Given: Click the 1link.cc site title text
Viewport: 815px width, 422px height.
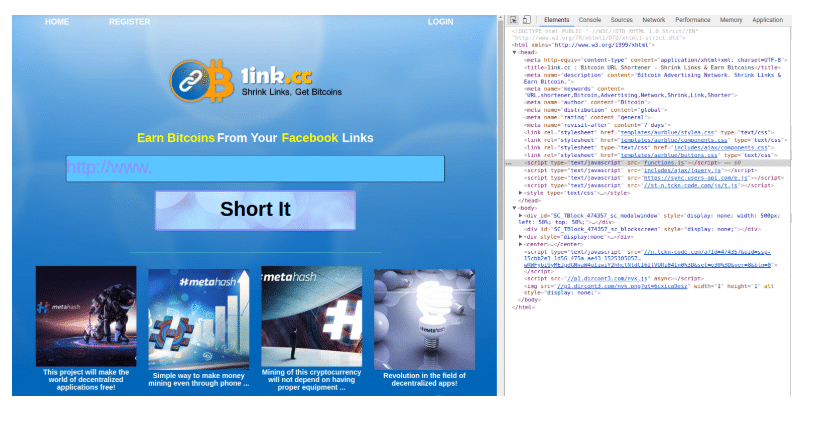Looking at the screenshot, I should 277,76.
